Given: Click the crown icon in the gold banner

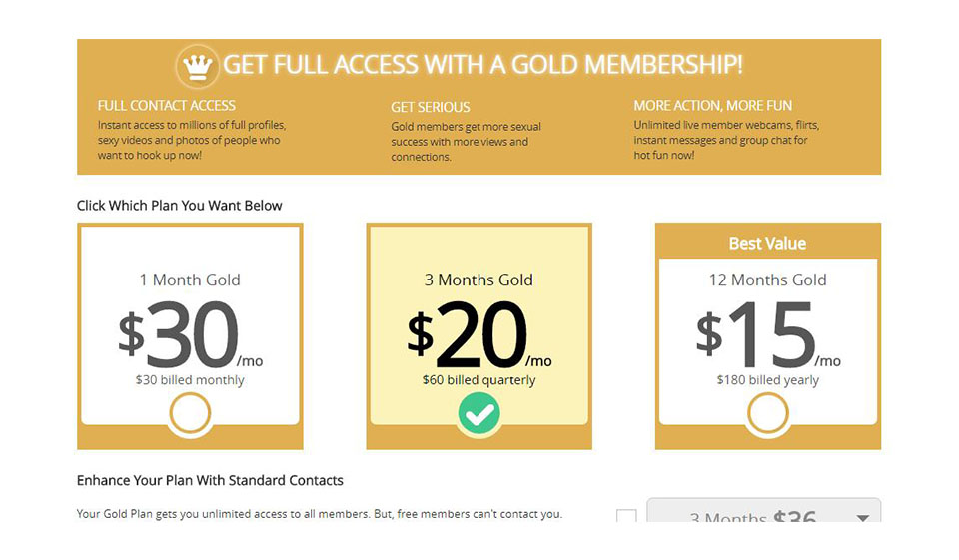Looking at the screenshot, I should [197, 67].
